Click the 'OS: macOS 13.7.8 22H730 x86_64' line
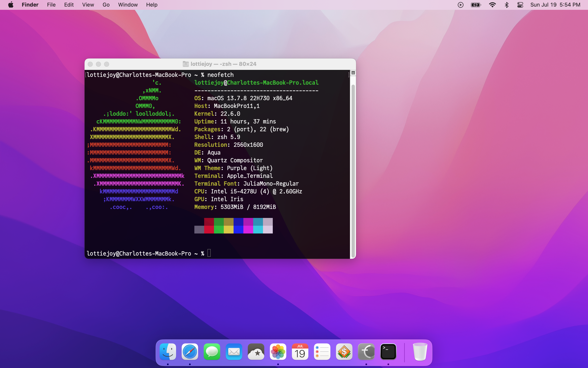The image size is (588, 368). pyautogui.click(x=243, y=98)
